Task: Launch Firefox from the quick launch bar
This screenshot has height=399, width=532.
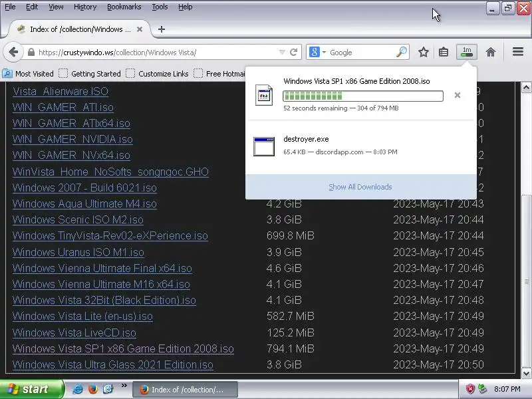Action: click(92, 389)
